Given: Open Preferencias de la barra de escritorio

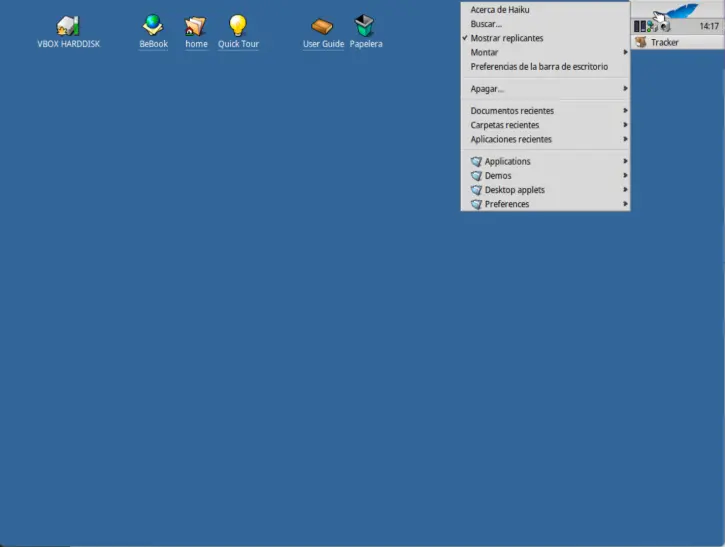Looking at the screenshot, I should tap(539, 67).
